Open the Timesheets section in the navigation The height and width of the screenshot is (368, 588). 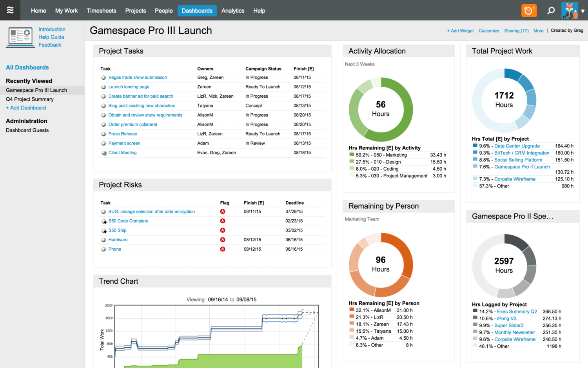[101, 11]
